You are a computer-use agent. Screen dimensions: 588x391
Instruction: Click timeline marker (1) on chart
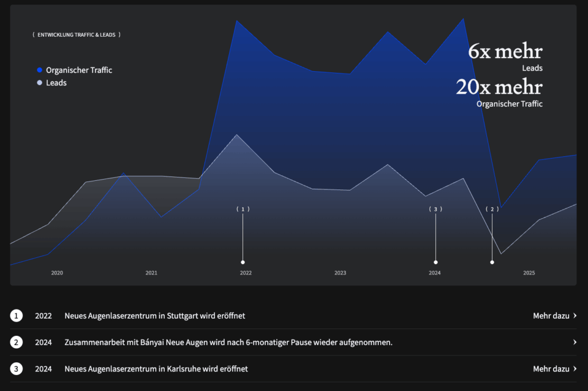click(x=243, y=209)
